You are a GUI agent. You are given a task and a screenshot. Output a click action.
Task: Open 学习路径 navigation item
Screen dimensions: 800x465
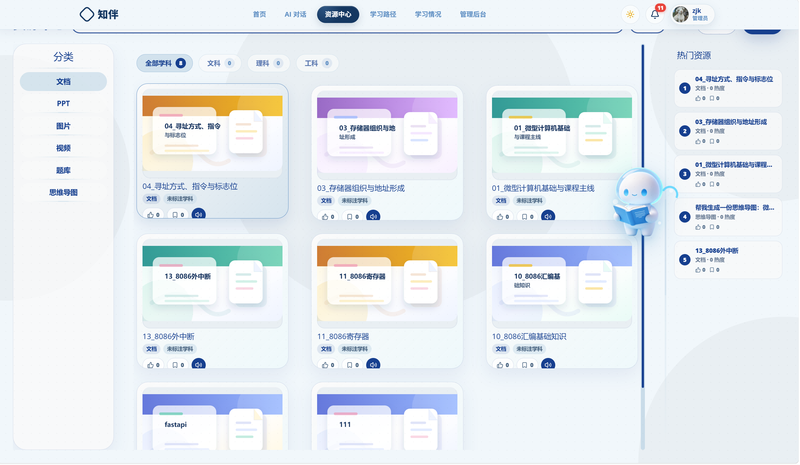383,14
